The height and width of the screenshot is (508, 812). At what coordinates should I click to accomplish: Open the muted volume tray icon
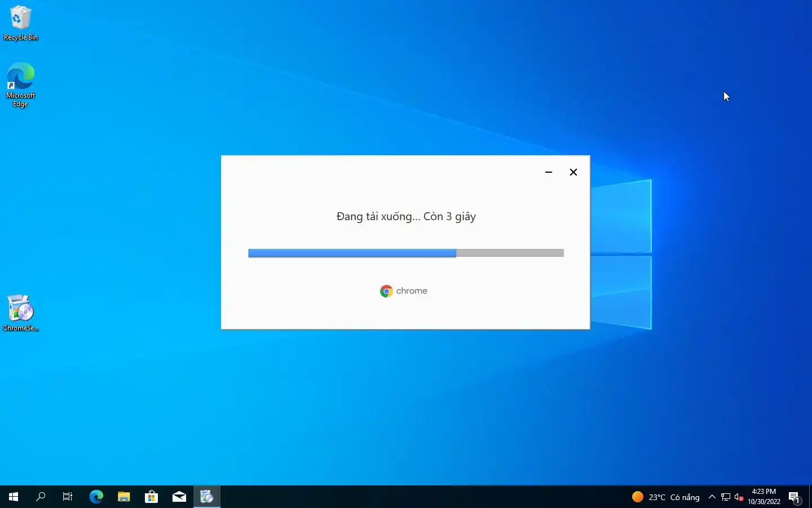(739, 497)
